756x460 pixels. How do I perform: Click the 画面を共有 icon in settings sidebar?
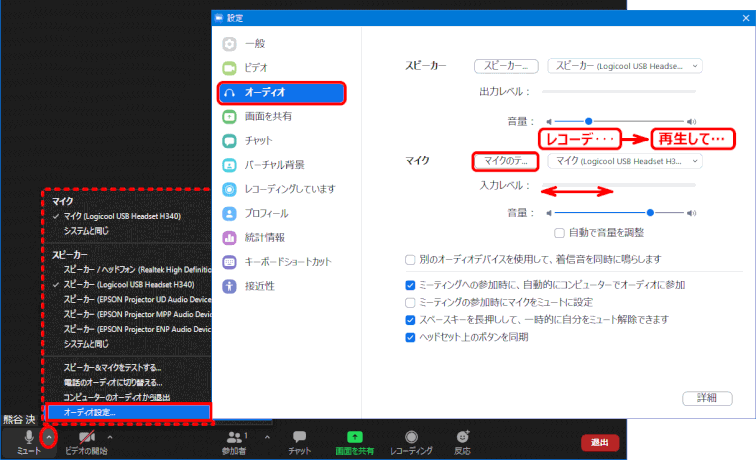click(x=230, y=116)
